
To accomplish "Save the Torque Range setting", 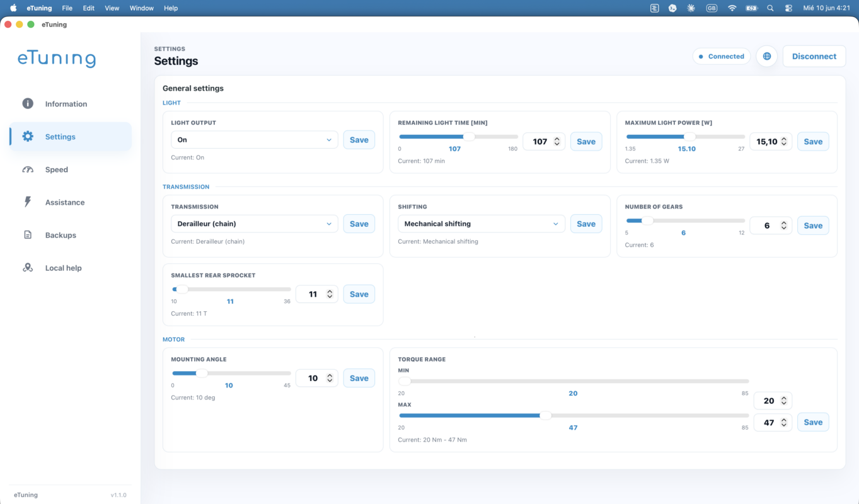I will 813,422.
